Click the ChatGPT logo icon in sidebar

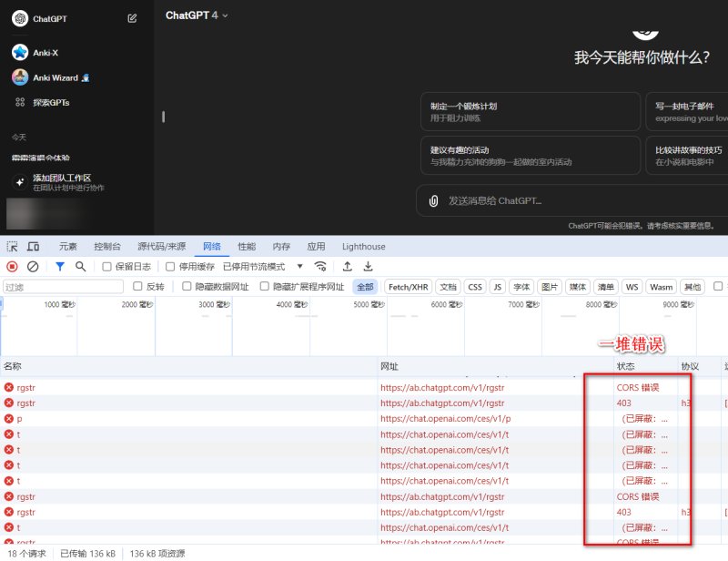click(20, 18)
